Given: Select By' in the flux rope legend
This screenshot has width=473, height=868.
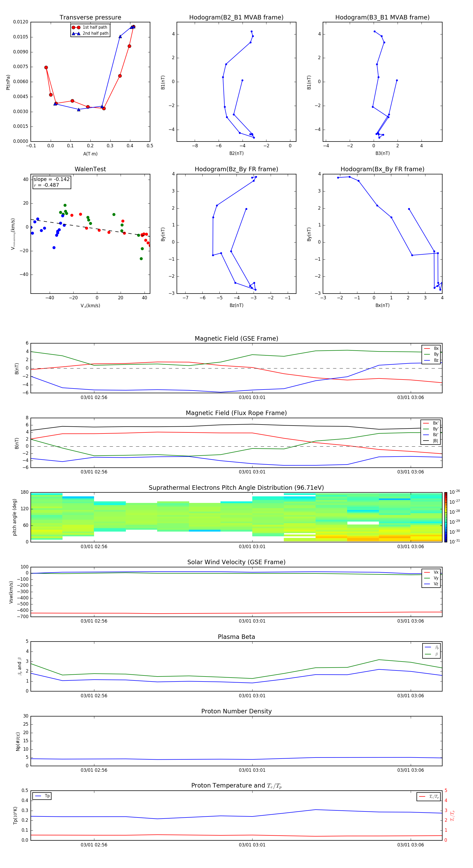Looking at the screenshot, I should coord(431,429).
